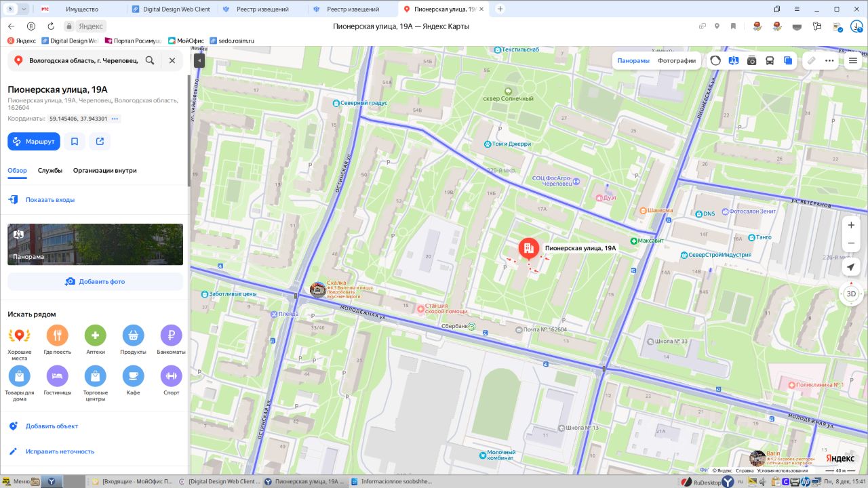Click Показать входы link
The height and width of the screenshot is (488, 868).
coord(50,200)
